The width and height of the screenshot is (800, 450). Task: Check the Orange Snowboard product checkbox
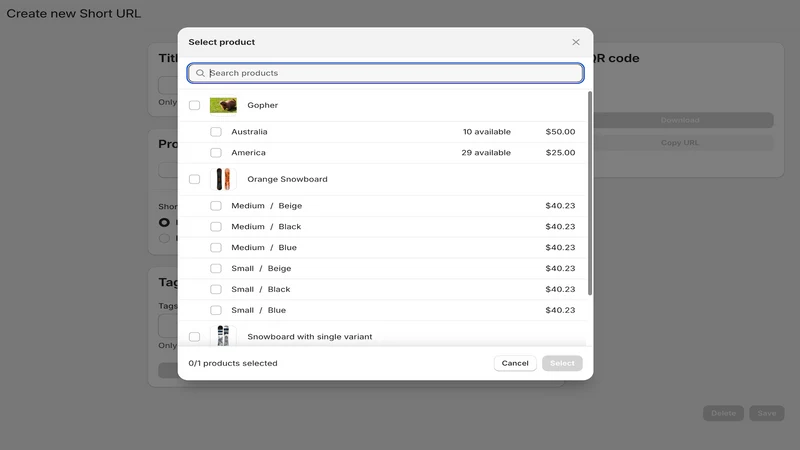[x=194, y=179]
